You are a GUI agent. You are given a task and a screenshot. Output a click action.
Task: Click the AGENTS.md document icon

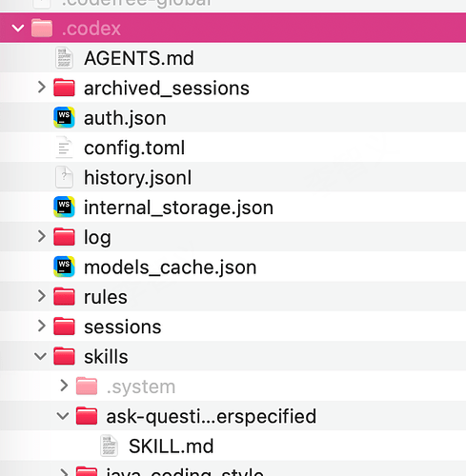(64, 58)
